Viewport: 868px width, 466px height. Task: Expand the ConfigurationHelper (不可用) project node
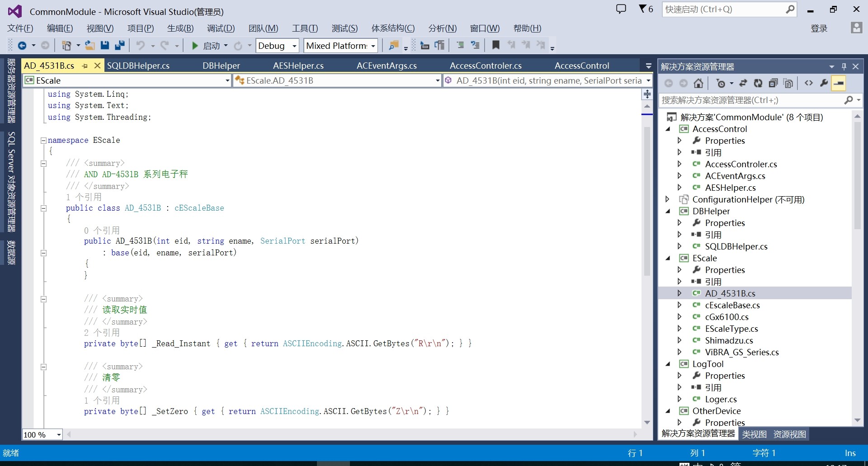coord(668,199)
